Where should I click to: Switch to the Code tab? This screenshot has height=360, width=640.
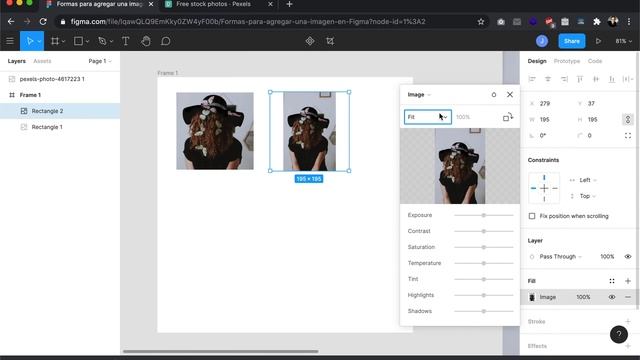[x=595, y=61]
